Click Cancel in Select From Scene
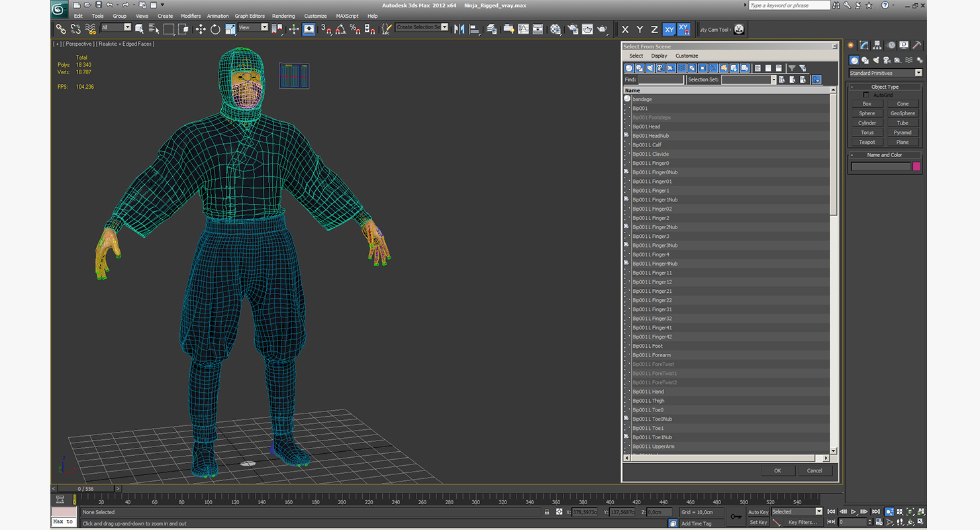 [814, 470]
